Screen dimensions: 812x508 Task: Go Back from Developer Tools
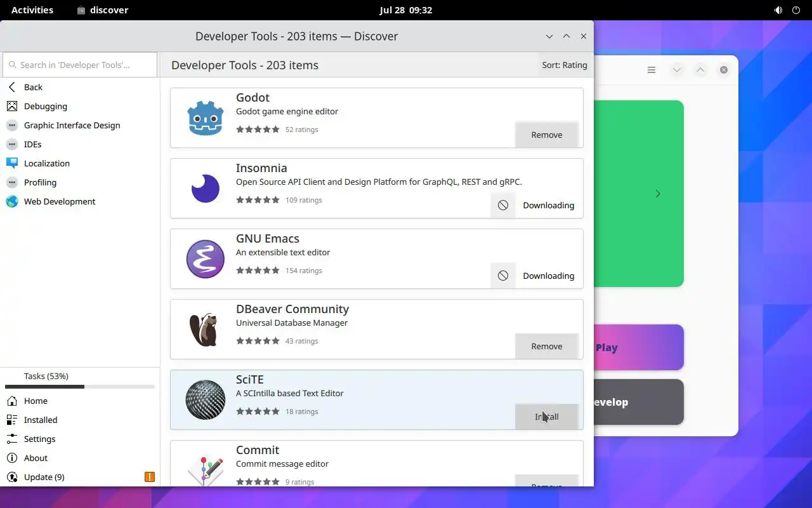click(x=80, y=87)
